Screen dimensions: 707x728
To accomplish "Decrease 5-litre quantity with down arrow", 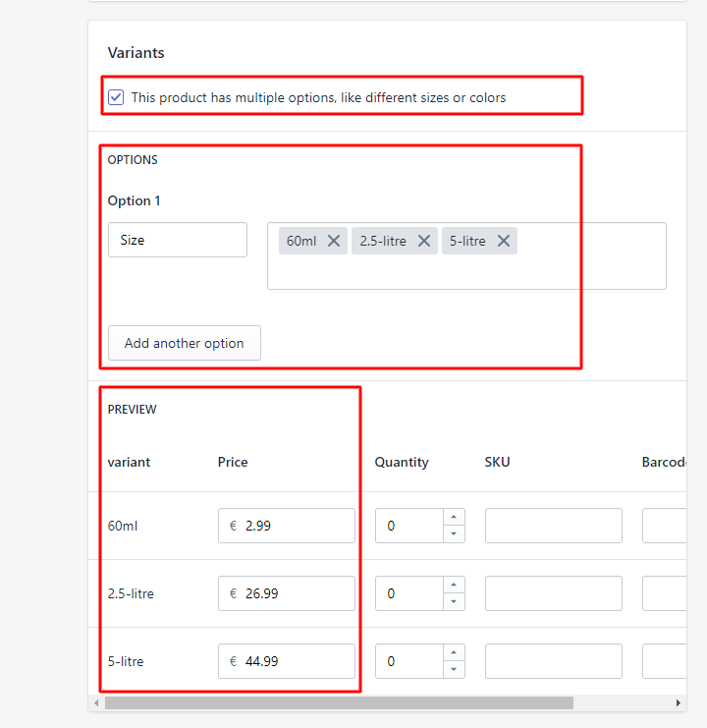I will coord(454,669).
